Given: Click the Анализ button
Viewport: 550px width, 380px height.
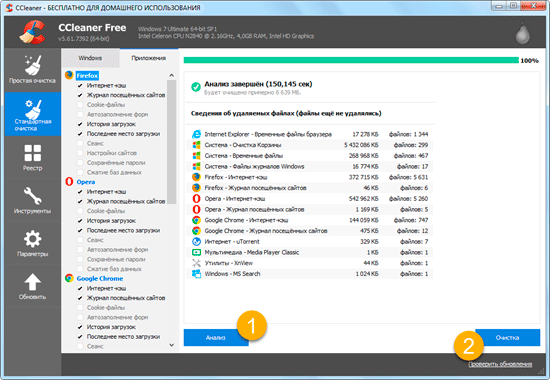Looking at the screenshot, I should [216, 338].
